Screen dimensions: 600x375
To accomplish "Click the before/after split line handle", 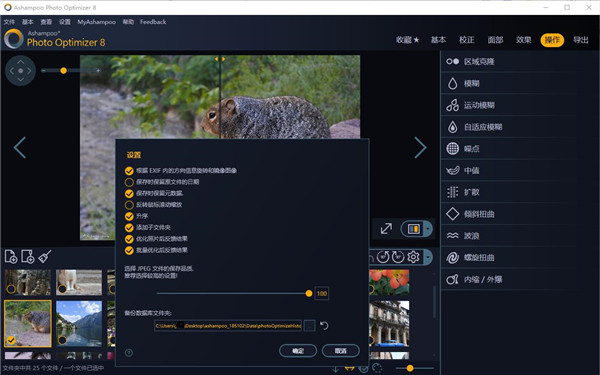I will [220, 59].
